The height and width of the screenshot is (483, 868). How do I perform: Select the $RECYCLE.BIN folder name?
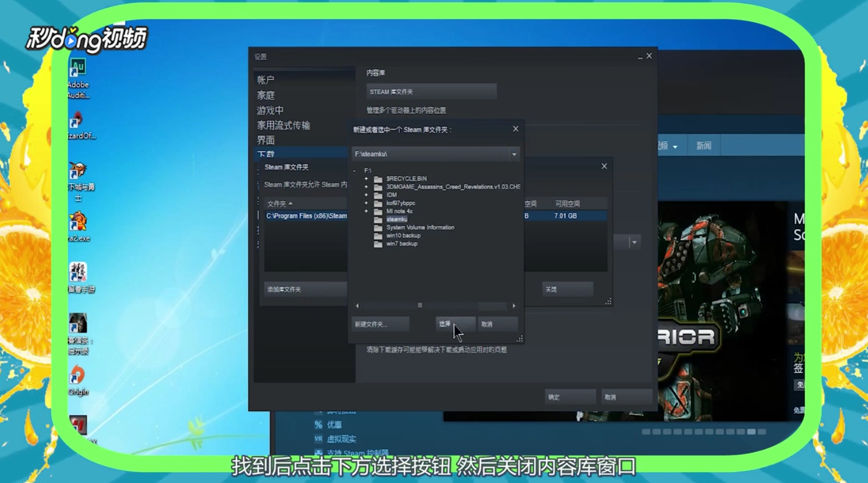407,179
